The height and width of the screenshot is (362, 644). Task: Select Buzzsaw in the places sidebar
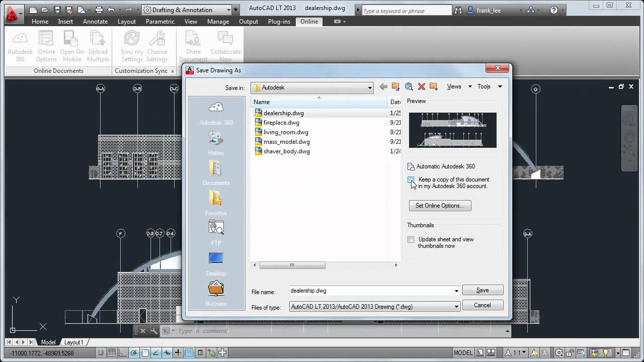[x=216, y=294]
